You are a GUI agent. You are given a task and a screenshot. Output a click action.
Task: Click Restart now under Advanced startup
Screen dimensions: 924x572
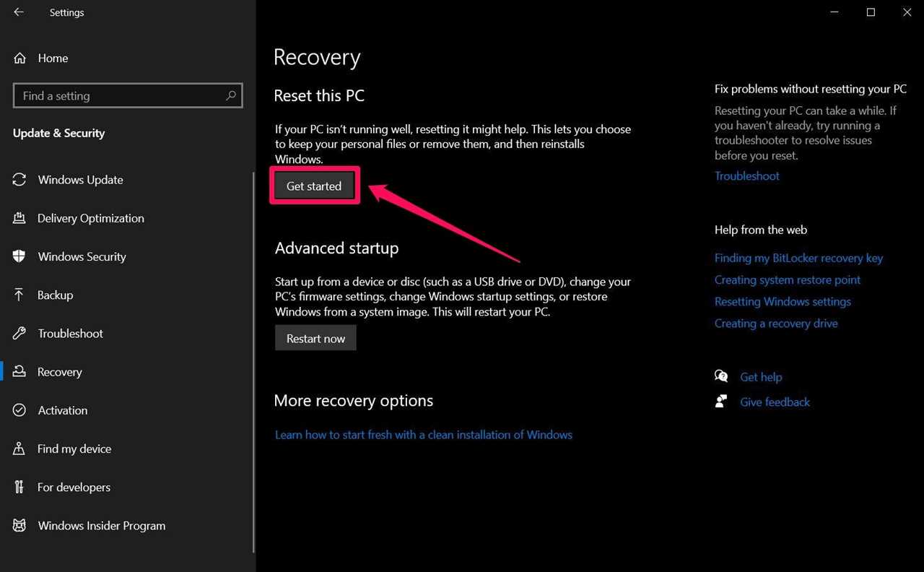[315, 337]
